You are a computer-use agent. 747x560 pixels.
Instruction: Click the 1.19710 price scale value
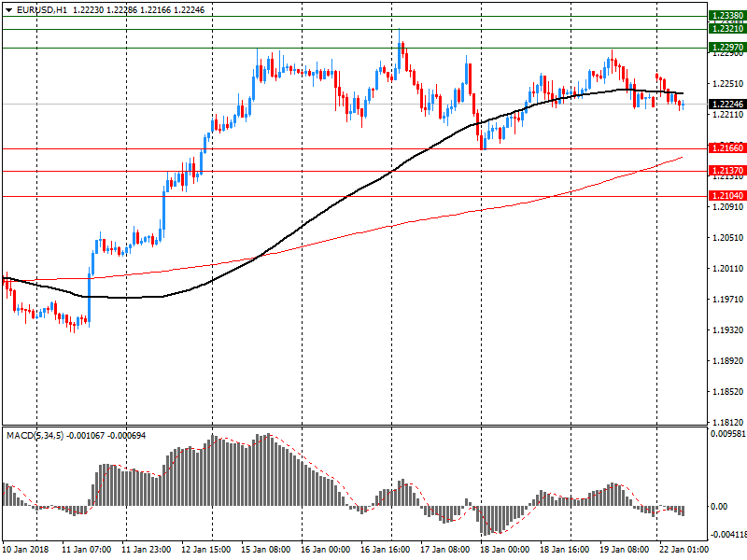tap(728, 300)
